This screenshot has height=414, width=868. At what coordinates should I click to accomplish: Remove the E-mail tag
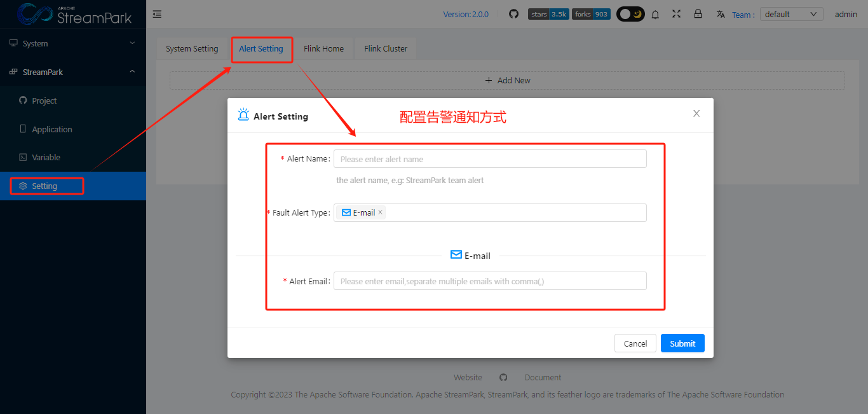pos(381,212)
